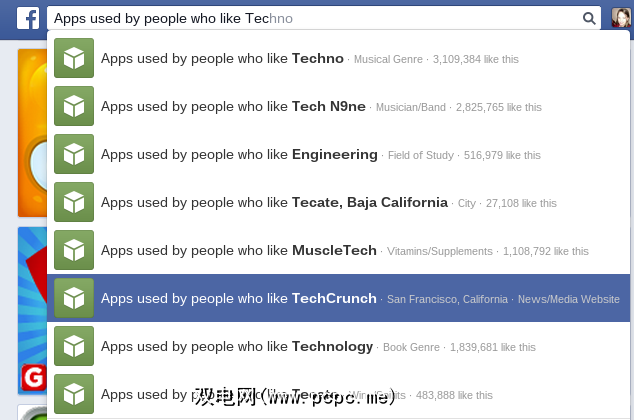Click the app icon beside Tech N9ne

pyautogui.click(x=74, y=106)
